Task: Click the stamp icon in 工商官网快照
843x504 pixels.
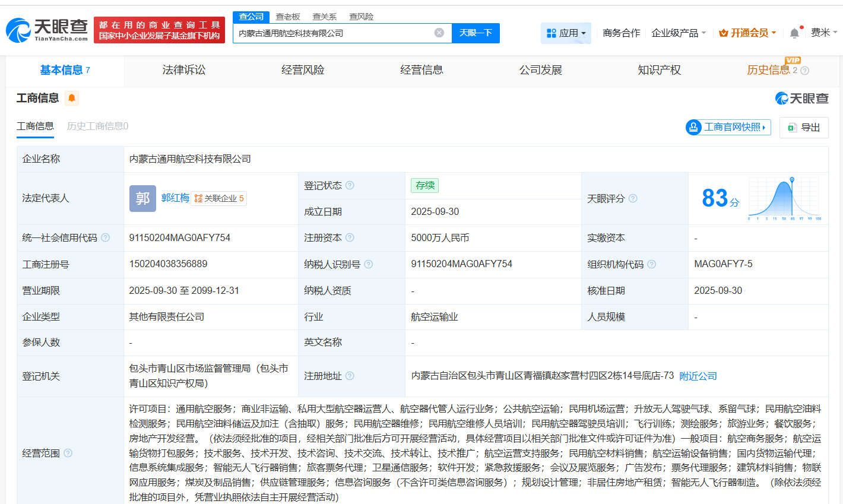Action: point(692,127)
